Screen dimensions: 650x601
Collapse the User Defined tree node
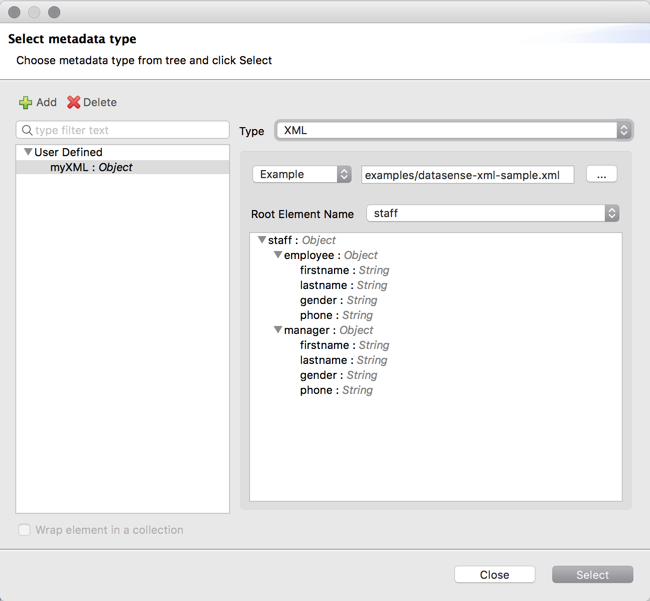click(28, 153)
